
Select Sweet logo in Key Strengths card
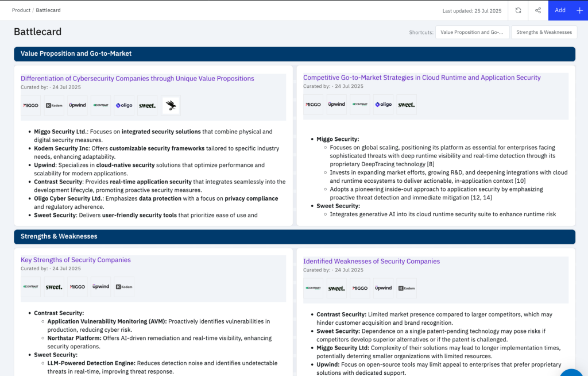click(x=54, y=287)
